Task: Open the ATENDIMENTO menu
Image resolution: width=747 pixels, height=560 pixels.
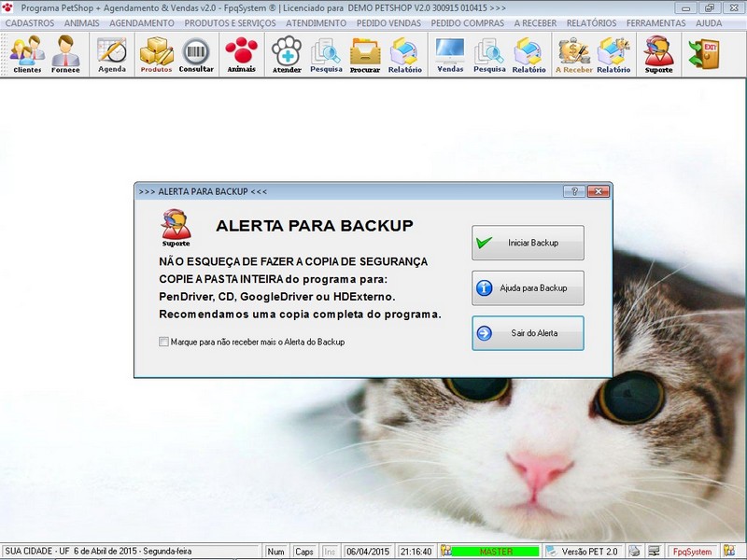Action: (x=316, y=22)
